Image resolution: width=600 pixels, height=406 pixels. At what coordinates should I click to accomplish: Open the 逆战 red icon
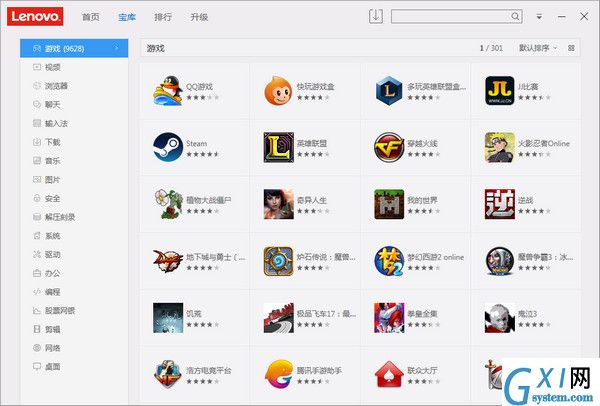pos(499,204)
